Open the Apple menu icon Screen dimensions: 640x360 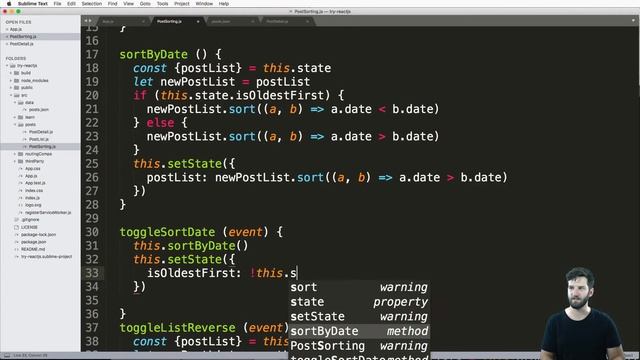(9, 4)
